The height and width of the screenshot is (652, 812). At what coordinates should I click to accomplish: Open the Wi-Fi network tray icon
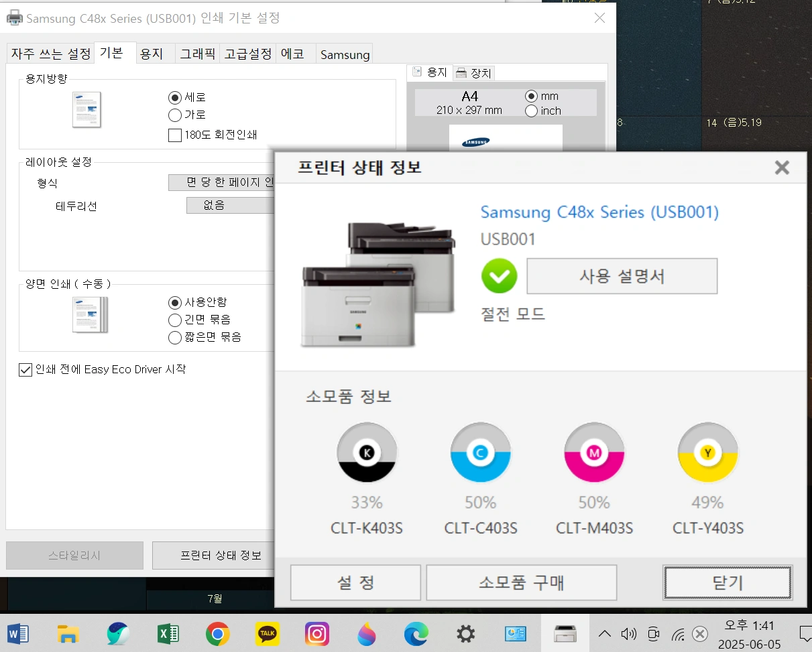pos(678,634)
